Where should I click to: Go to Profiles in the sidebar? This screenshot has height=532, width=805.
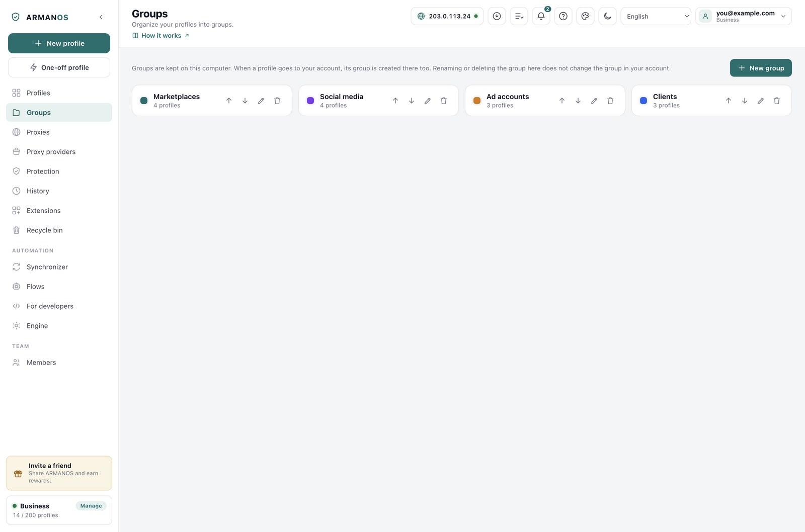(59, 93)
